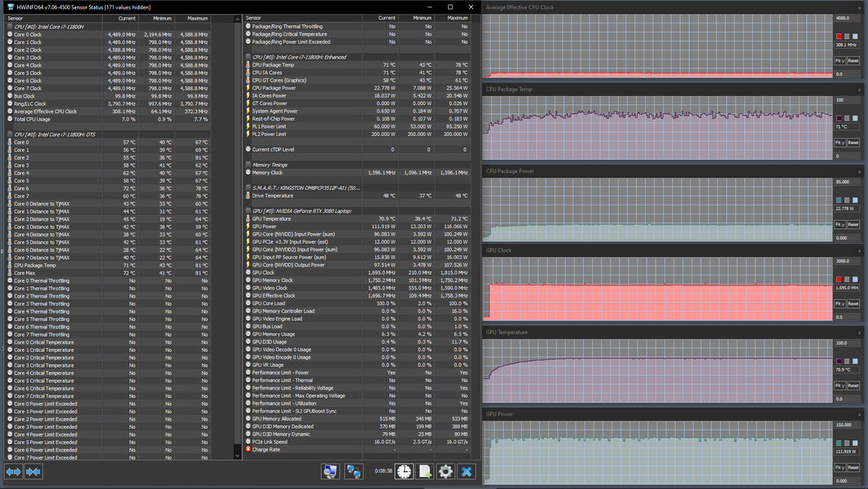Screen dimensions: 868x489
Task: Click the icon beside Bus Clock row
Action: (10, 96)
